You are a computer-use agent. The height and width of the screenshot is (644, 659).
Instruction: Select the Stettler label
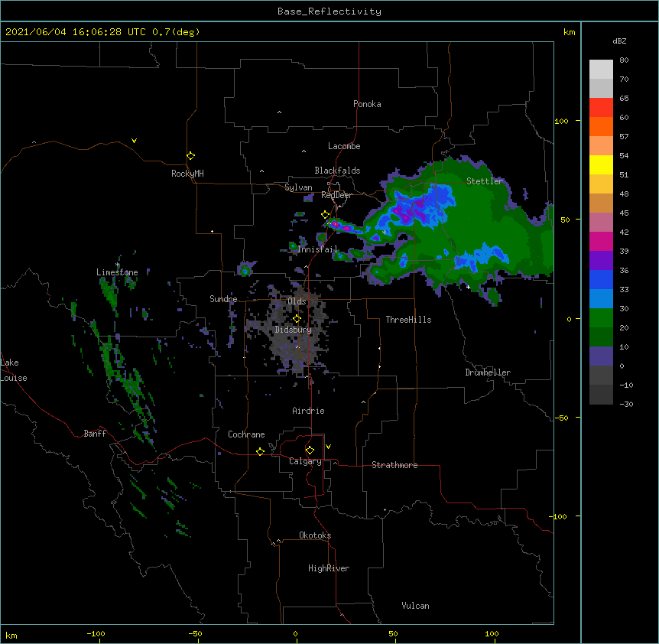click(x=485, y=181)
